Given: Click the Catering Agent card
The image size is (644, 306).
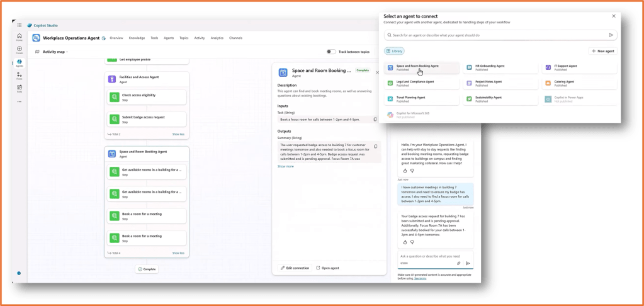Looking at the screenshot, I should (579, 83).
